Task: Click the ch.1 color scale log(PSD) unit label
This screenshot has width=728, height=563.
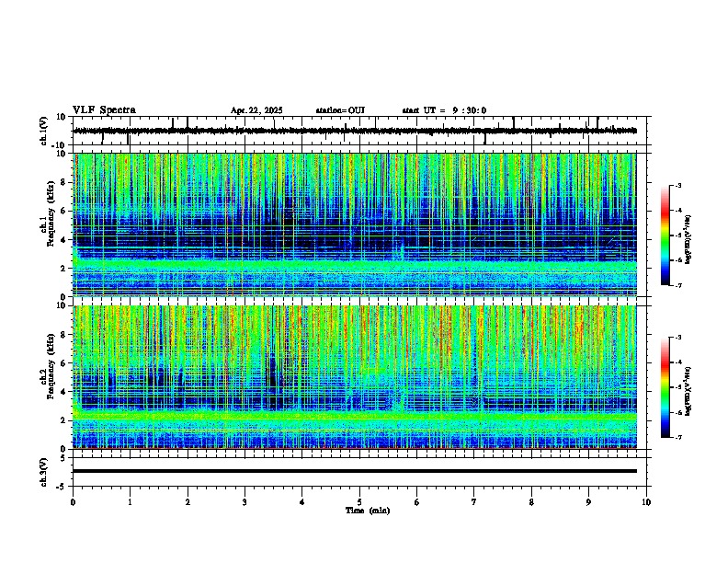Action: 688,239
